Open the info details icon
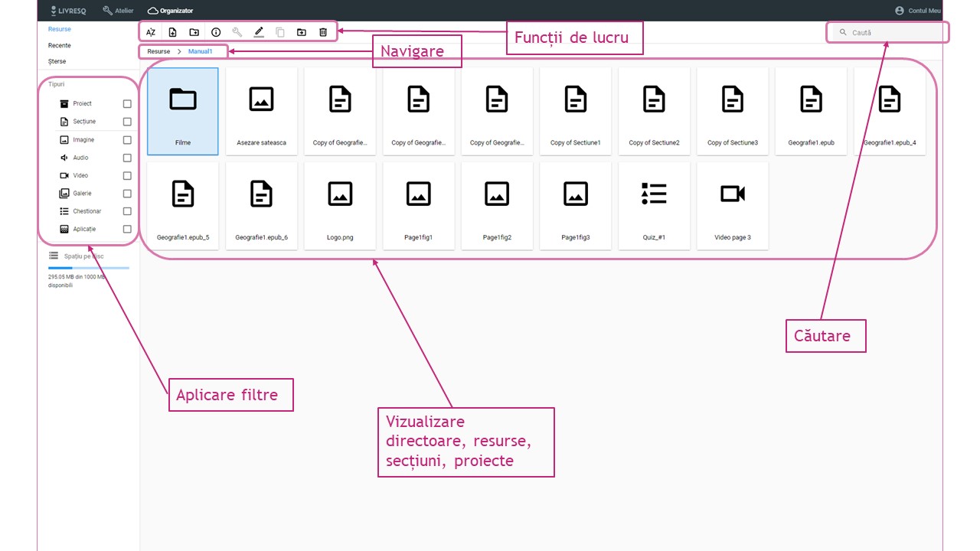 pos(216,32)
